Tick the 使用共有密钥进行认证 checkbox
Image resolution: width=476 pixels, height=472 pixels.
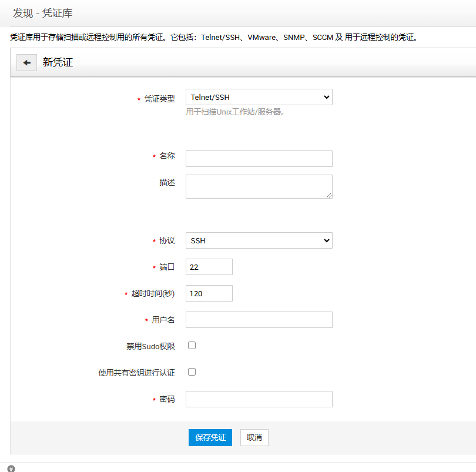tap(192, 371)
